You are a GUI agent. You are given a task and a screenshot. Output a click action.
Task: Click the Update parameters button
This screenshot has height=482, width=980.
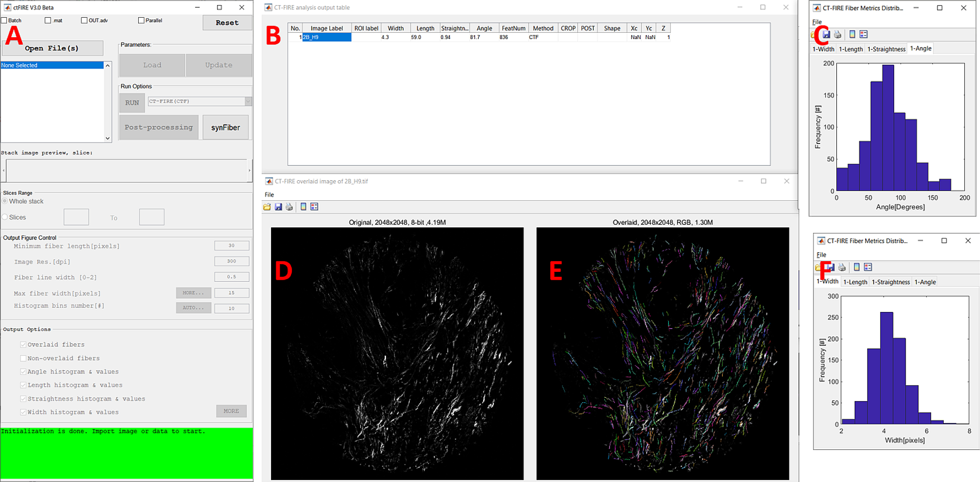pos(219,65)
